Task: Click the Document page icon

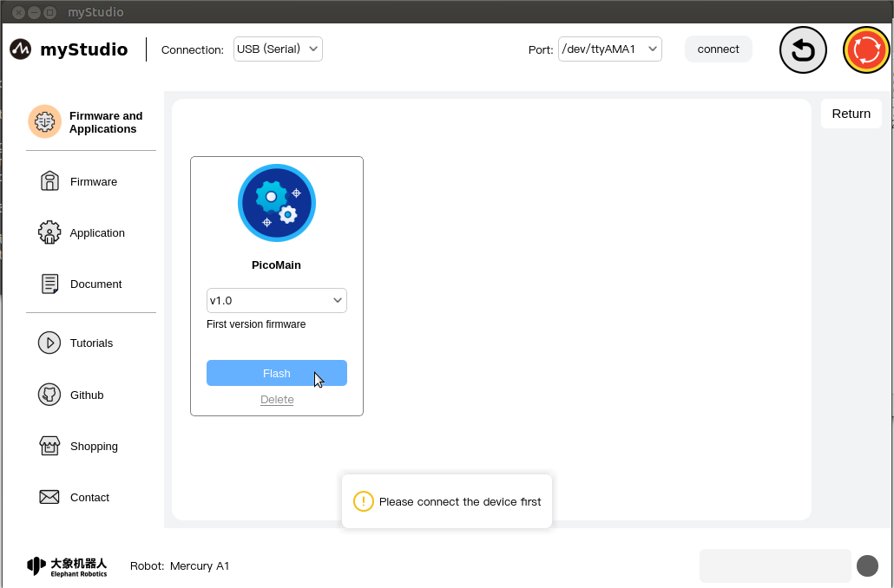Action: [49, 284]
